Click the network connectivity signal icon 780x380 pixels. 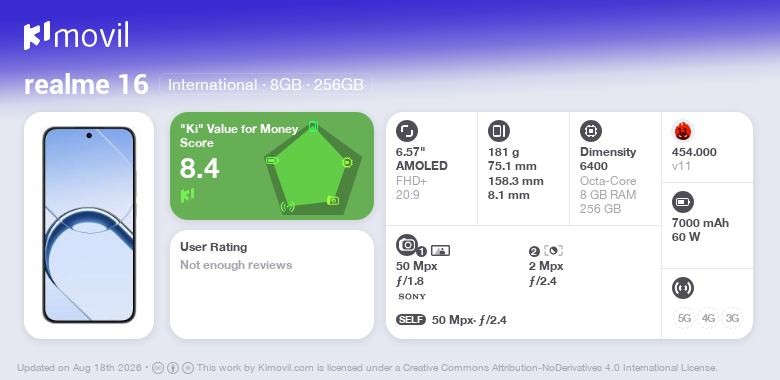click(682, 288)
